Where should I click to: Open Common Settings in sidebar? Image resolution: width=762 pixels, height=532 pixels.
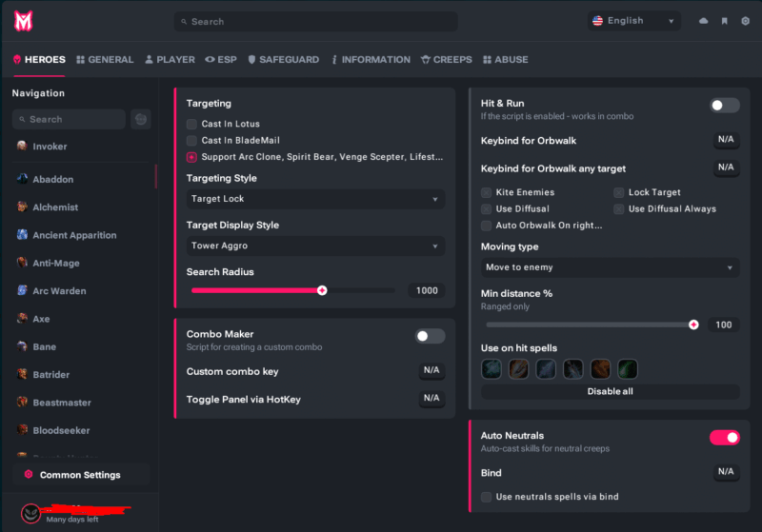pos(81,474)
